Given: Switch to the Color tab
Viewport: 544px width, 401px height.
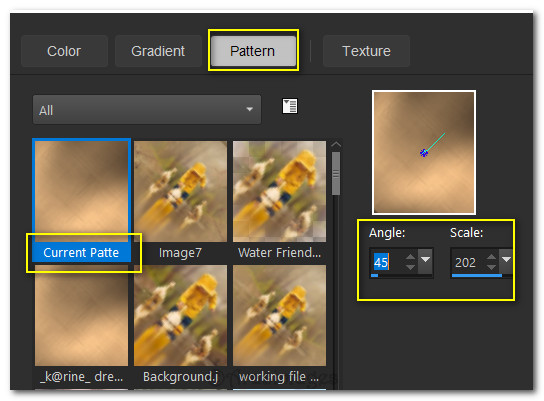Looking at the screenshot, I should coord(64,51).
